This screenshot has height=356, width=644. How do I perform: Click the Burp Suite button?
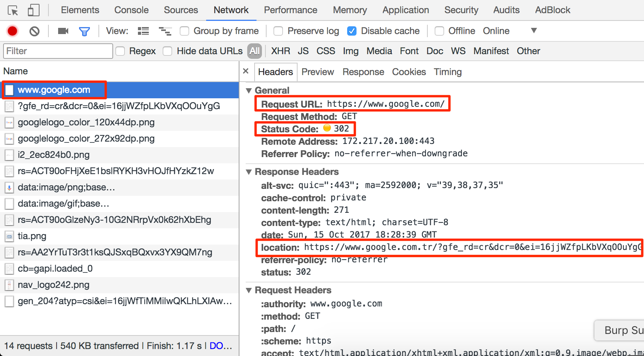619,330
